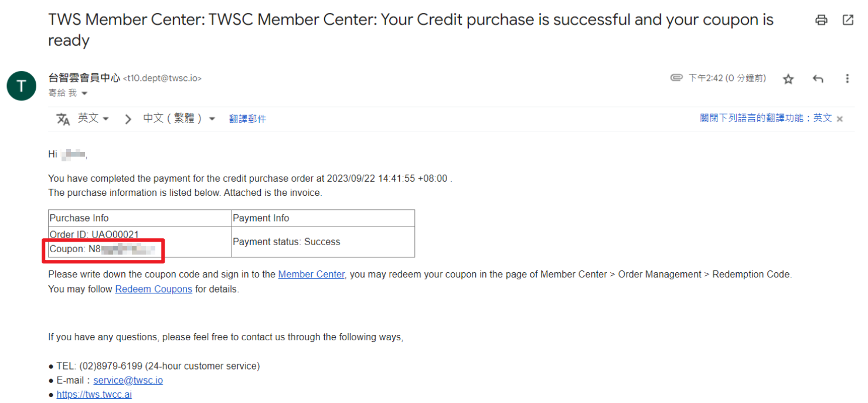Viewport: 868px width, 403px height.
Task: Turn off translation for 英文 link
Action: [766, 118]
